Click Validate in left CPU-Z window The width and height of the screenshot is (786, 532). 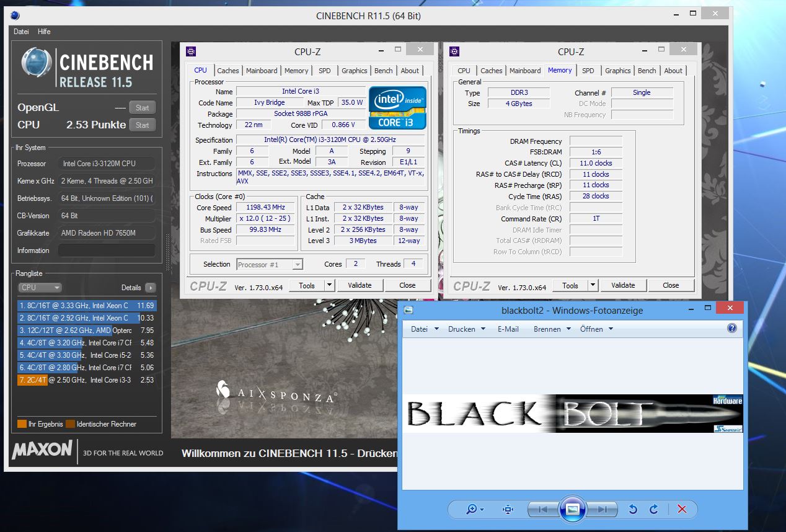point(360,285)
